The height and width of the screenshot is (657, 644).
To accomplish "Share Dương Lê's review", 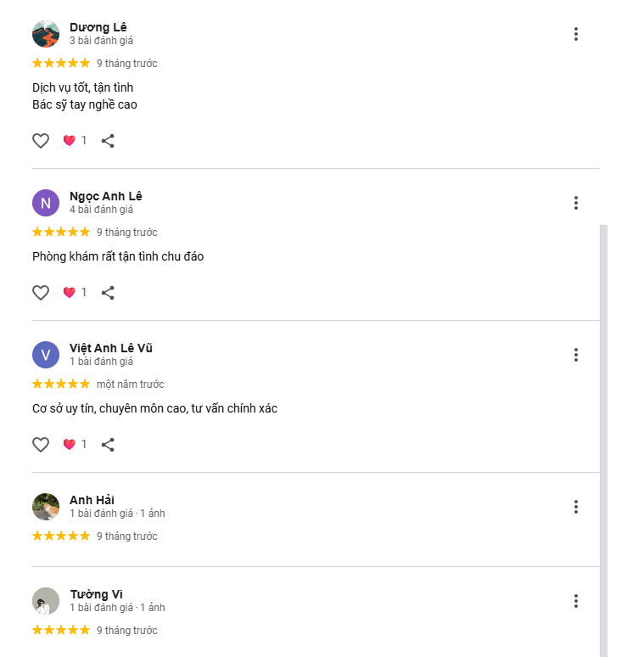I will pos(108,141).
